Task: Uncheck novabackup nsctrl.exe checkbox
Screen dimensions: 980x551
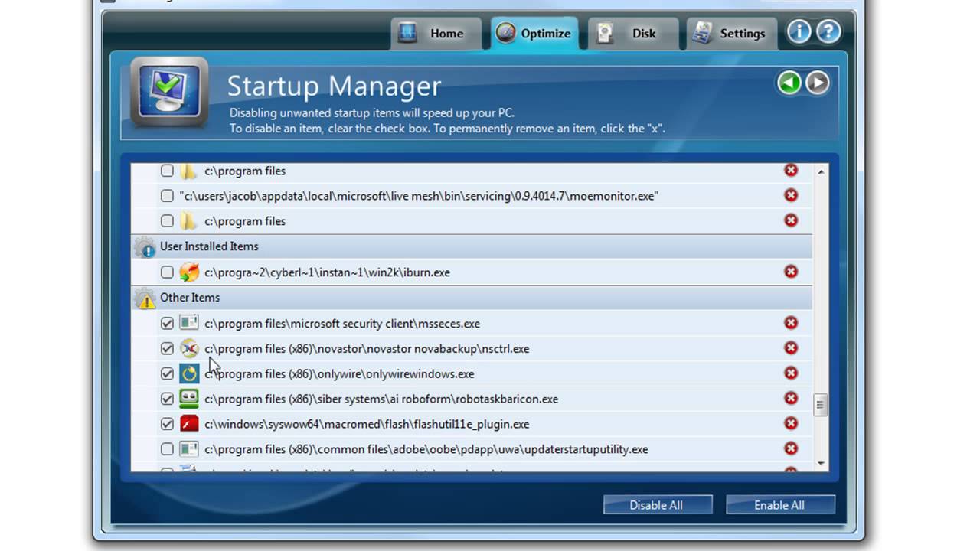Action: 167,348
